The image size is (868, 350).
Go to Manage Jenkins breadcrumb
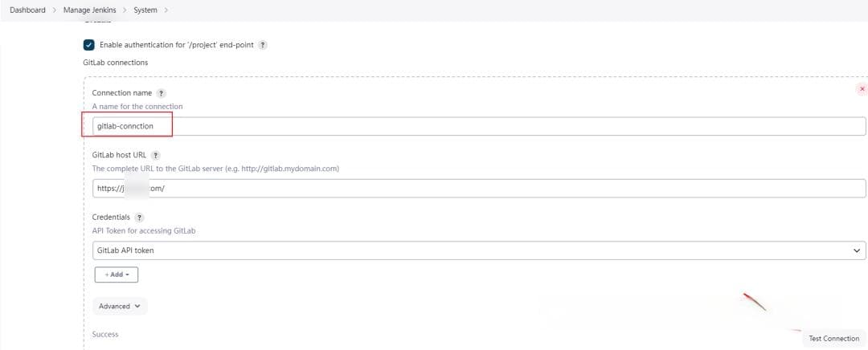pos(90,10)
